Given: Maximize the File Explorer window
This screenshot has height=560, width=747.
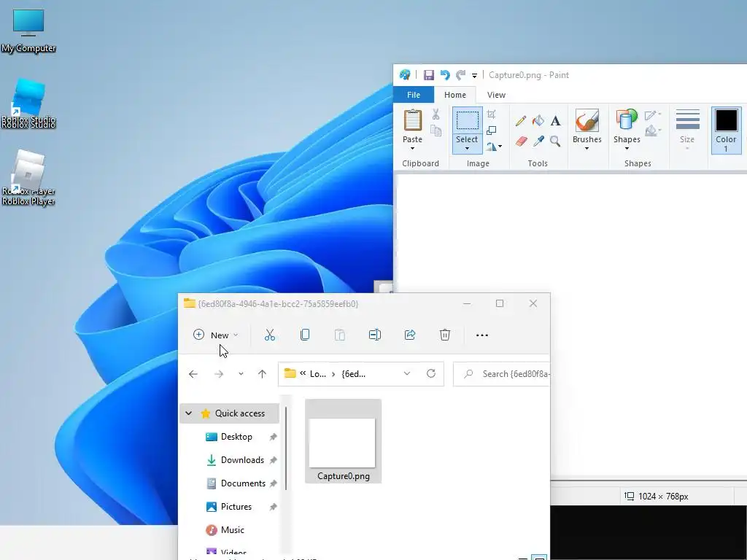Looking at the screenshot, I should (x=500, y=303).
